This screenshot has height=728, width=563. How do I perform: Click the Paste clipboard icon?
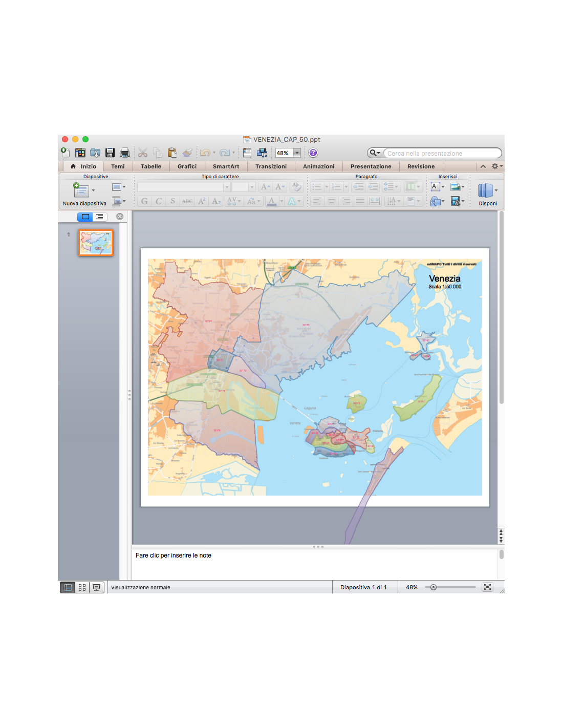tap(172, 153)
